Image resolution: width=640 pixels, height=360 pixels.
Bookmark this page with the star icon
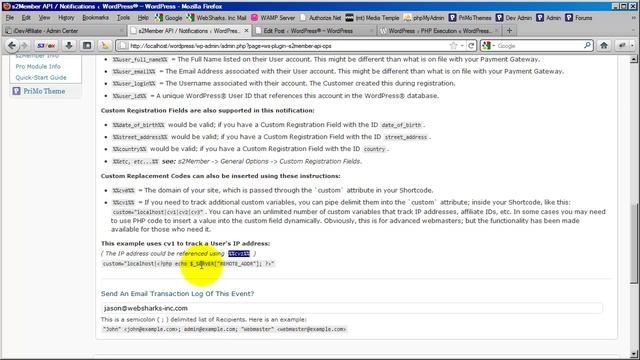click(453, 46)
